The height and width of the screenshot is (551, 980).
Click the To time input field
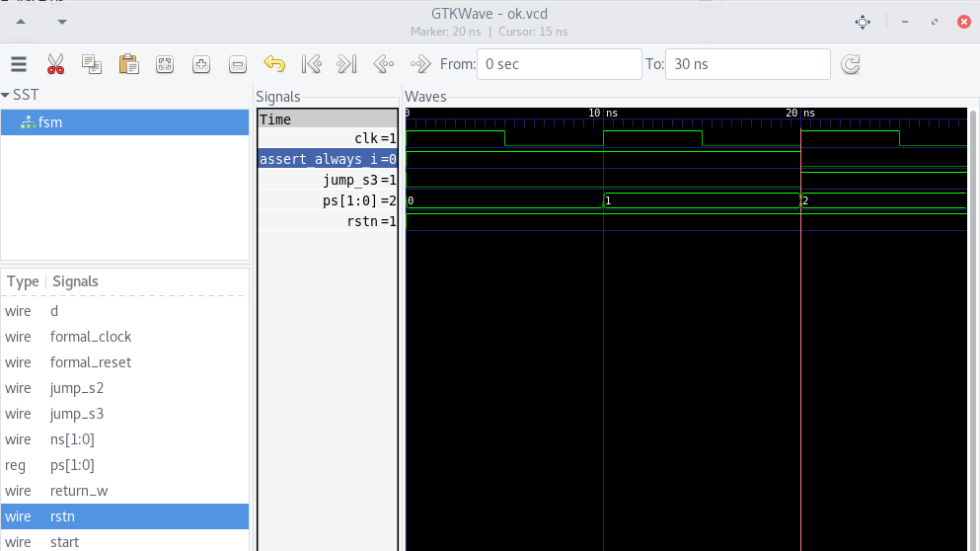click(x=747, y=64)
